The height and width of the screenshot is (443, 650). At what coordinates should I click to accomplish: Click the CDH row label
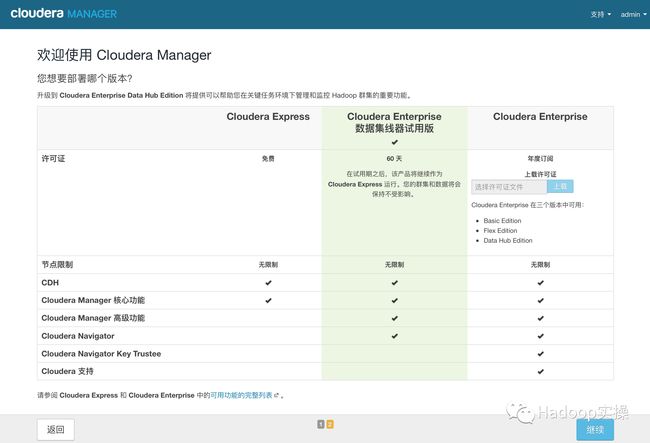[x=50, y=283]
